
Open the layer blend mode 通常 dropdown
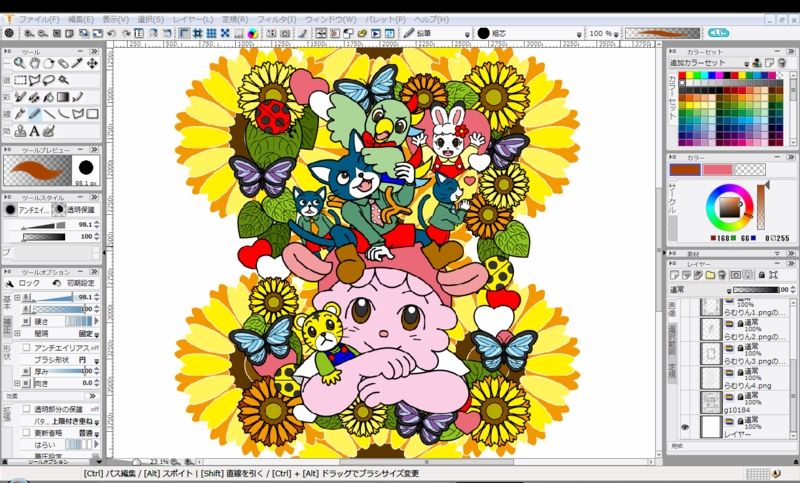[729, 290]
